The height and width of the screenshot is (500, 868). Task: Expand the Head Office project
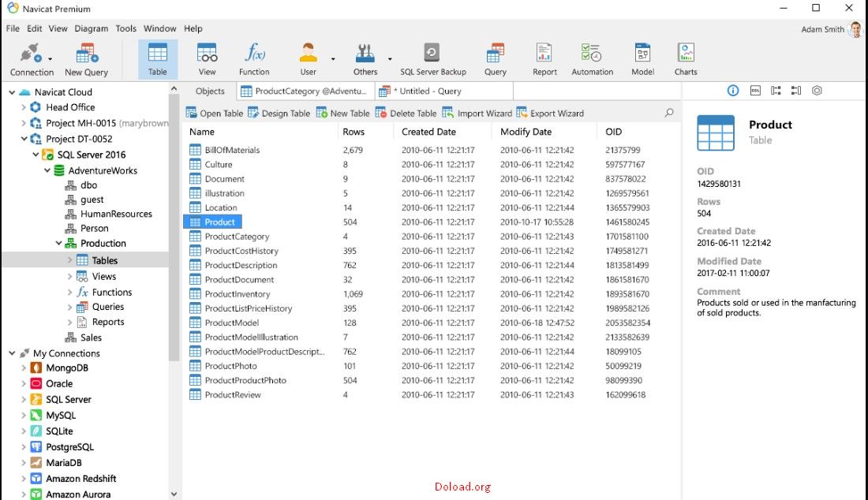tap(23, 107)
